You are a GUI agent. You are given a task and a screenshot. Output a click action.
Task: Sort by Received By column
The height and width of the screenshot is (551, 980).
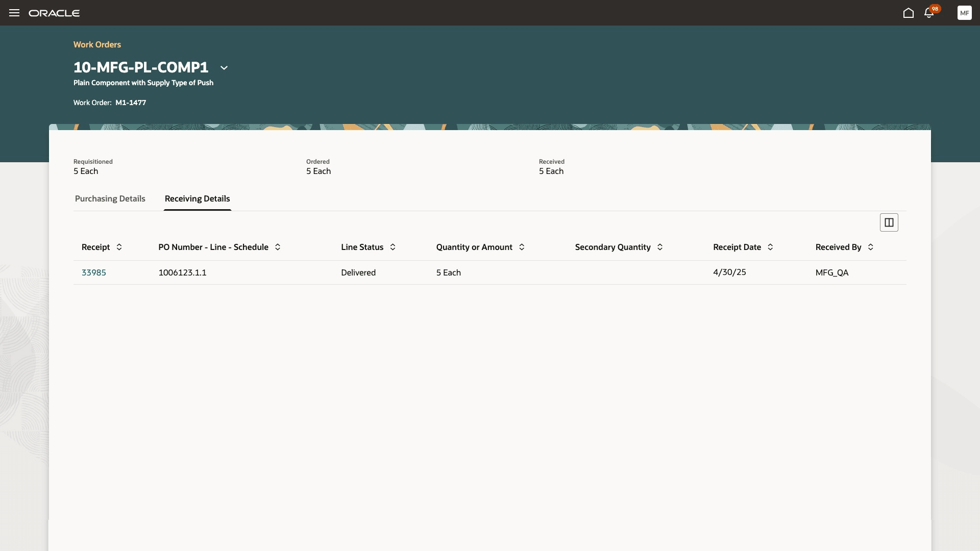[871, 247]
